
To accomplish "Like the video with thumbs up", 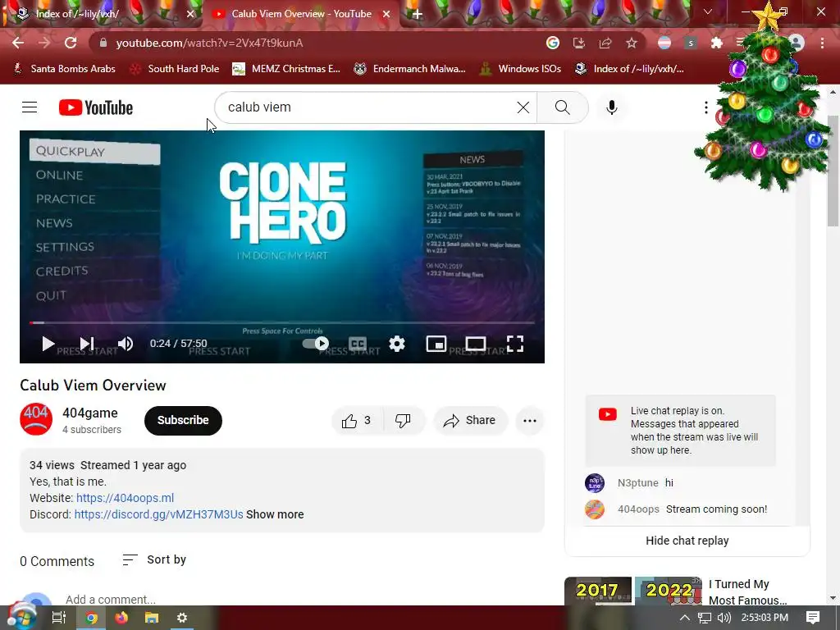I will coord(357,421).
